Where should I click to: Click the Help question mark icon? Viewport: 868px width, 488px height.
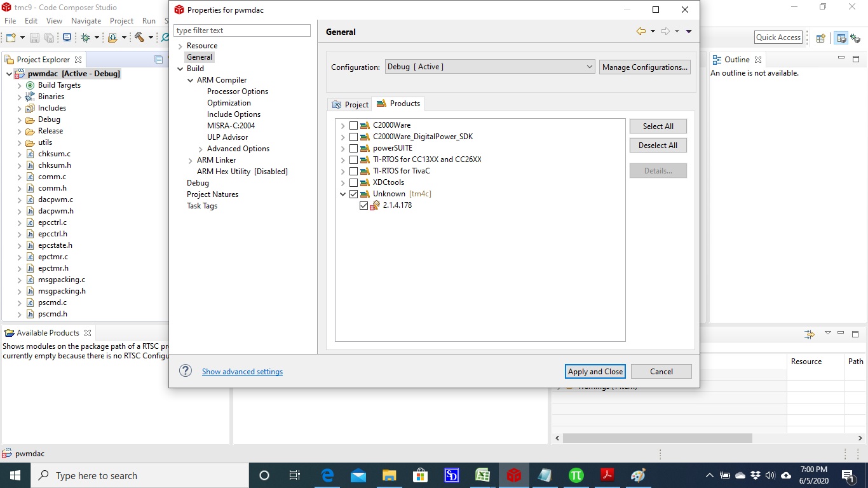pos(186,371)
